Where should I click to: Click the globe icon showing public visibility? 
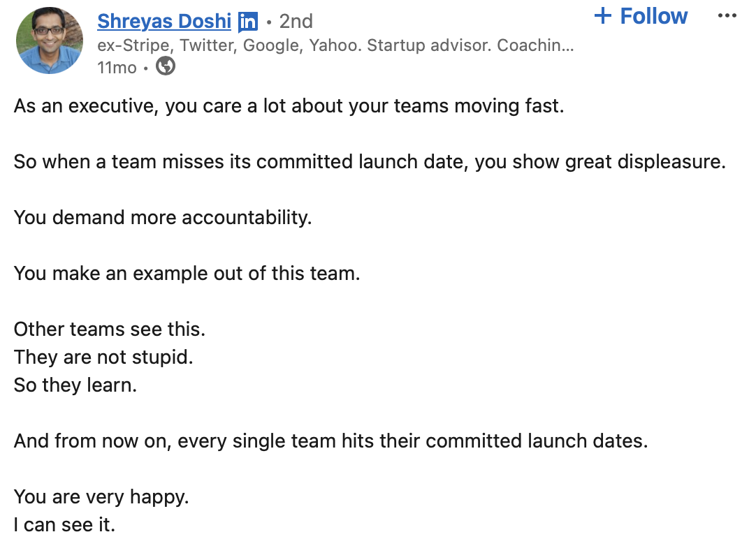pos(165,68)
